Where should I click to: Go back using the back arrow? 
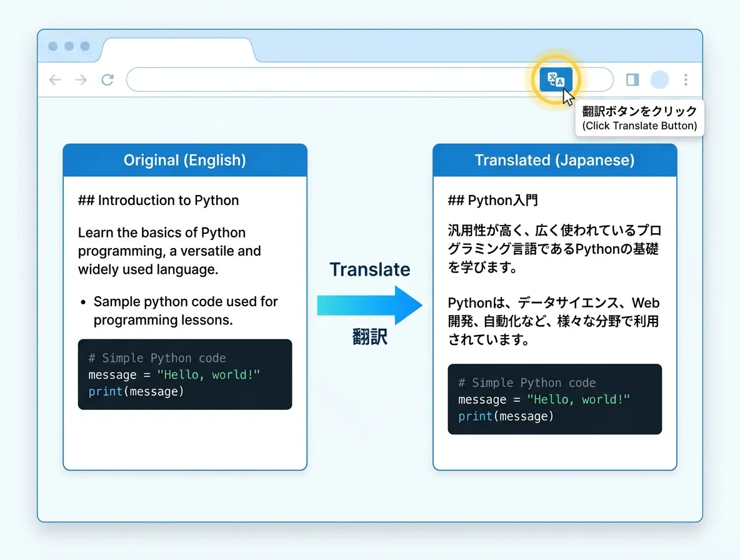pyautogui.click(x=55, y=80)
